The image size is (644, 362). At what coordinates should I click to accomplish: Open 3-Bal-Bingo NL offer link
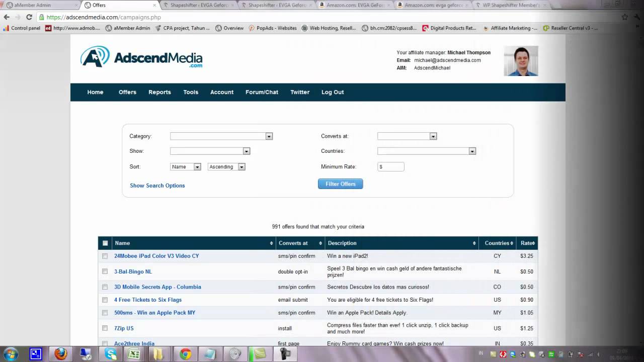pos(133,271)
